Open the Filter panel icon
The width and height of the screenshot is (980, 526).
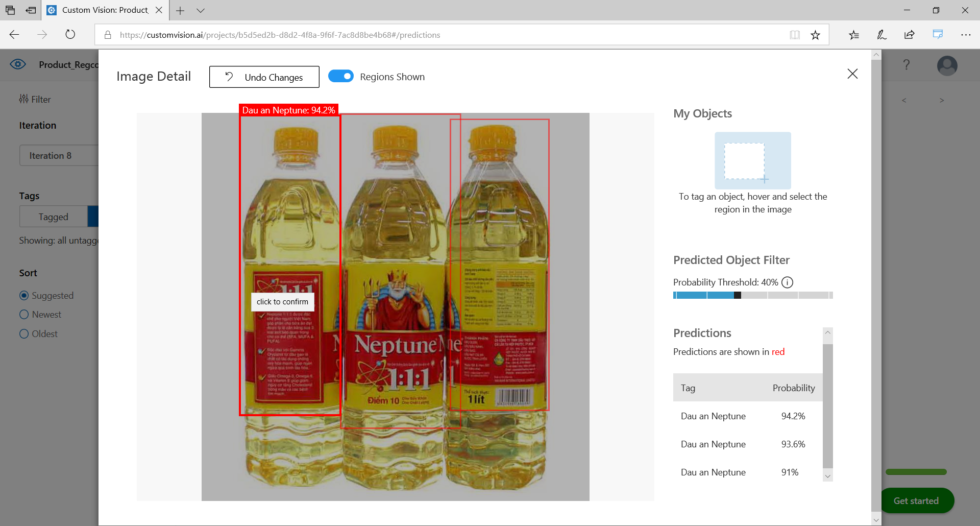(23, 99)
